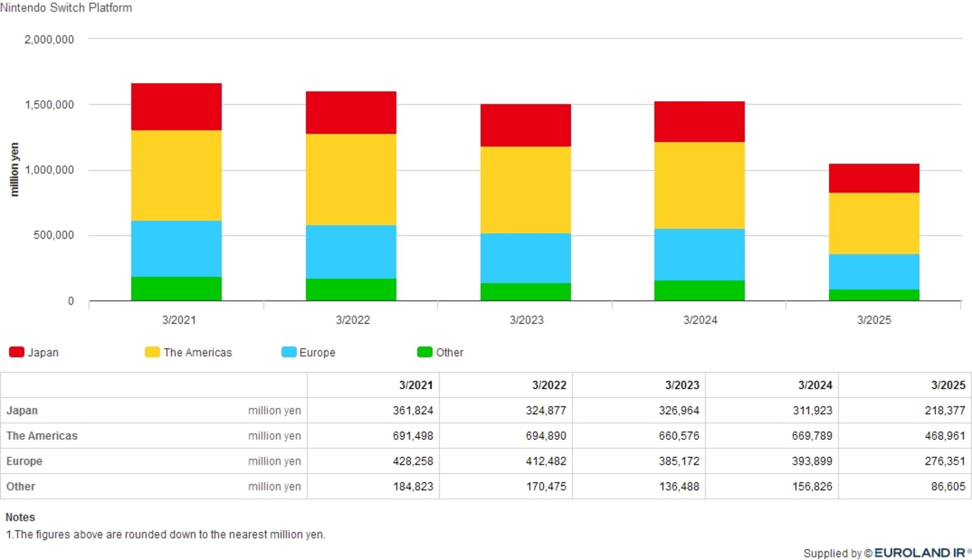Click the Europe legend label

(x=317, y=352)
